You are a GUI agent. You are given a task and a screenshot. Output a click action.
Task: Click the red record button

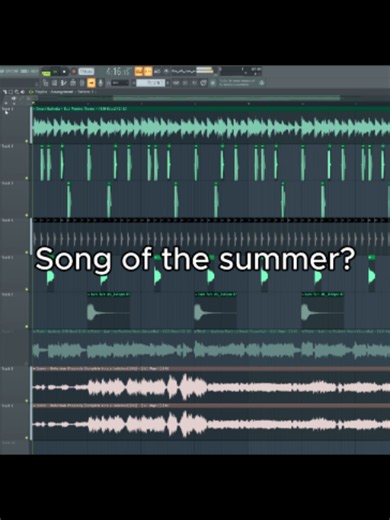(74, 72)
